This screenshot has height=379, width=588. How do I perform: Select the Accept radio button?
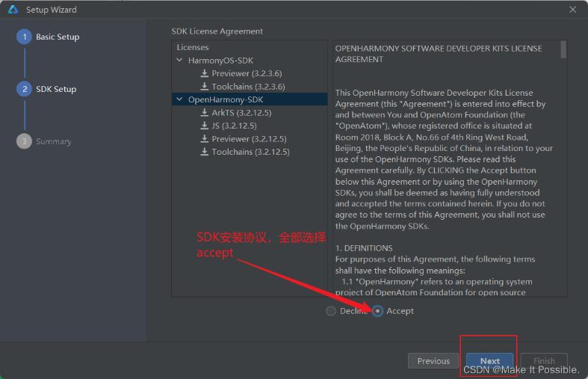pyautogui.click(x=378, y=311)
